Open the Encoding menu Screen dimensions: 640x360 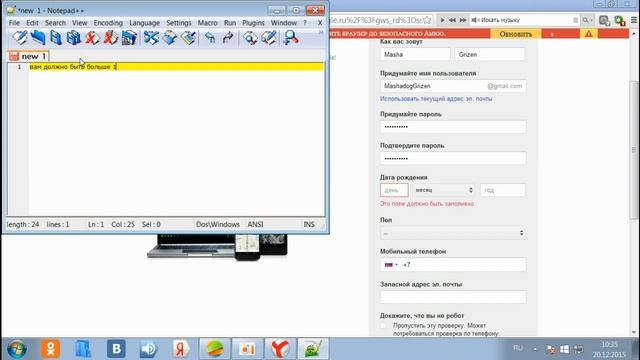[x=108, y=23]
